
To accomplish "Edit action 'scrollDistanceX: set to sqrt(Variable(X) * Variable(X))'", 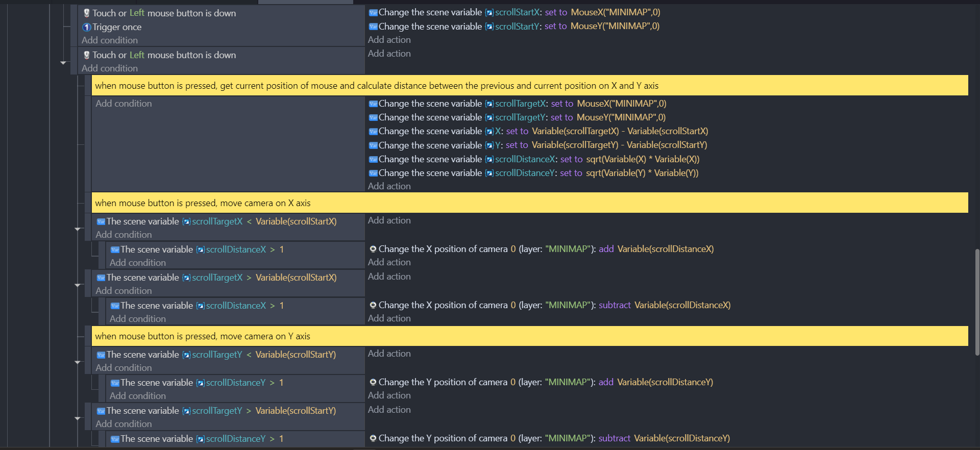I will (534, 159).
